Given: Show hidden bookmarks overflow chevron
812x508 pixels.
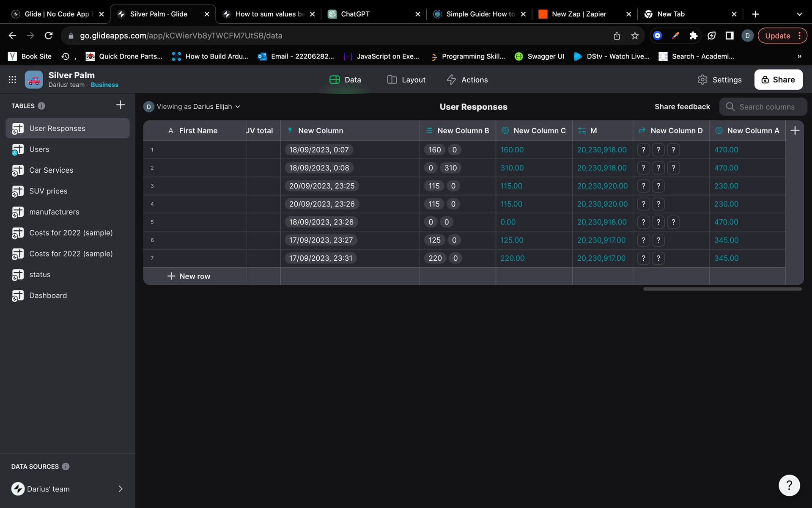Looking at the screenshot, I should tap(799, 56).
